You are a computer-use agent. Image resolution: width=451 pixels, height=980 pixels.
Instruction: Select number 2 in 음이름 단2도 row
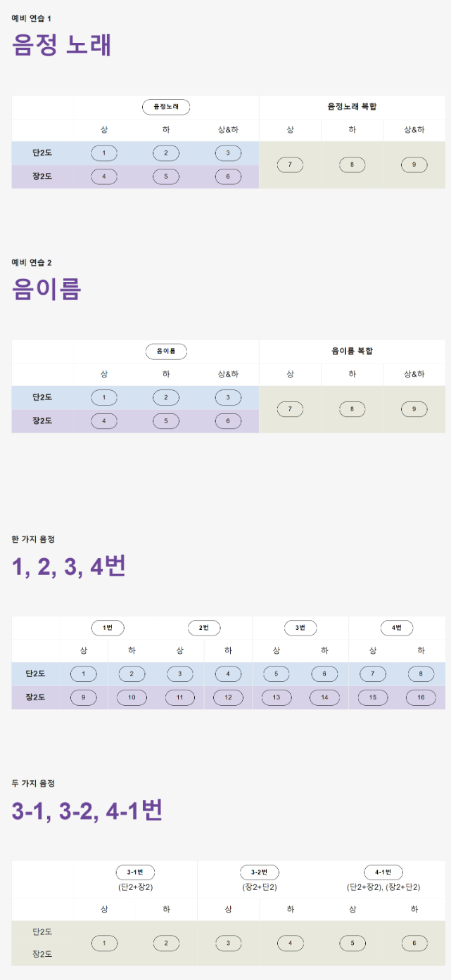[166, 398]
